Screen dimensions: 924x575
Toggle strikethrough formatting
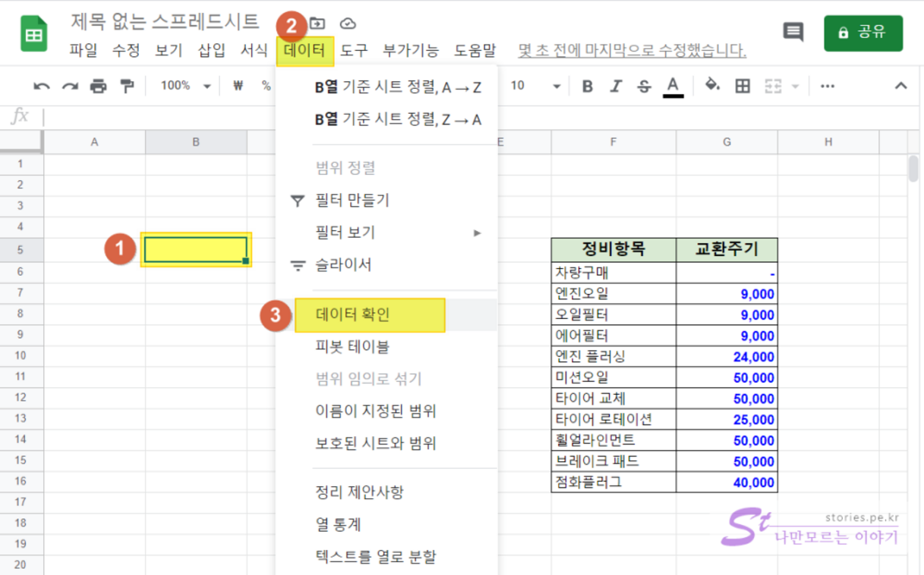(x=644, y=86)
